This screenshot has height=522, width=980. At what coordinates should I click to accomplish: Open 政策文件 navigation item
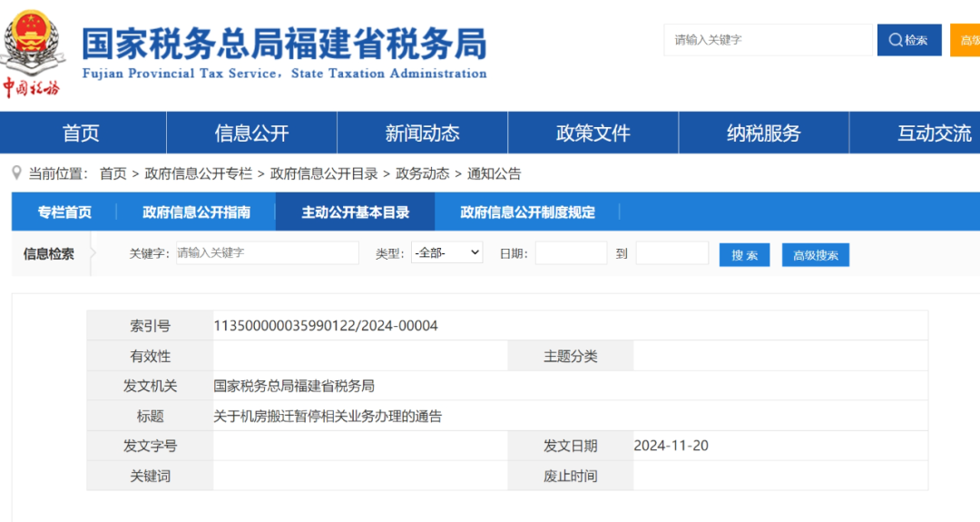(593, 133)
